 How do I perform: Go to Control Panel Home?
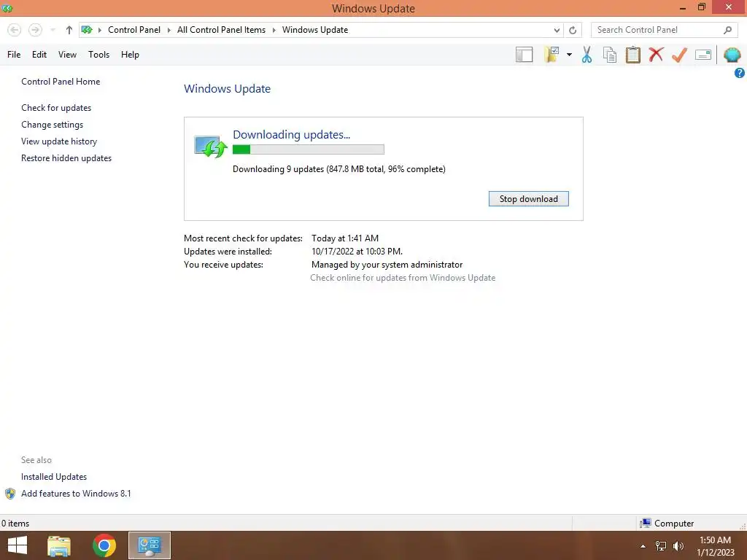coord(61,82)
